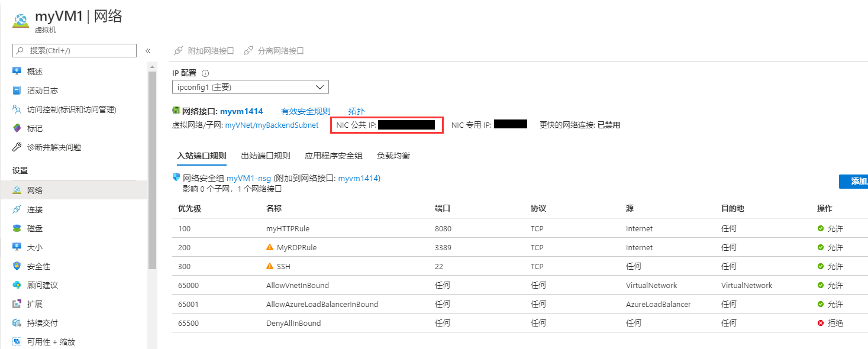
Task: Select the MyRDPRule rule name
Action: pyautogui.click(x=296, y=247)
